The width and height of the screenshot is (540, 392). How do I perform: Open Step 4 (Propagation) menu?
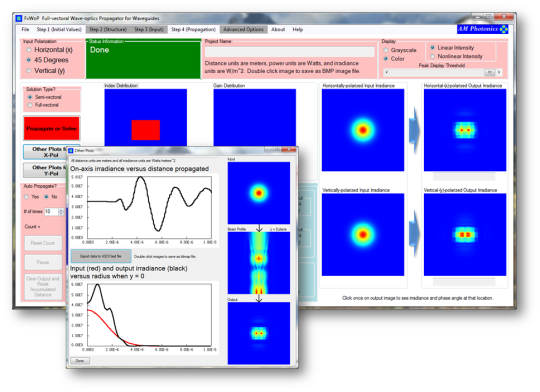click(193, 30)
